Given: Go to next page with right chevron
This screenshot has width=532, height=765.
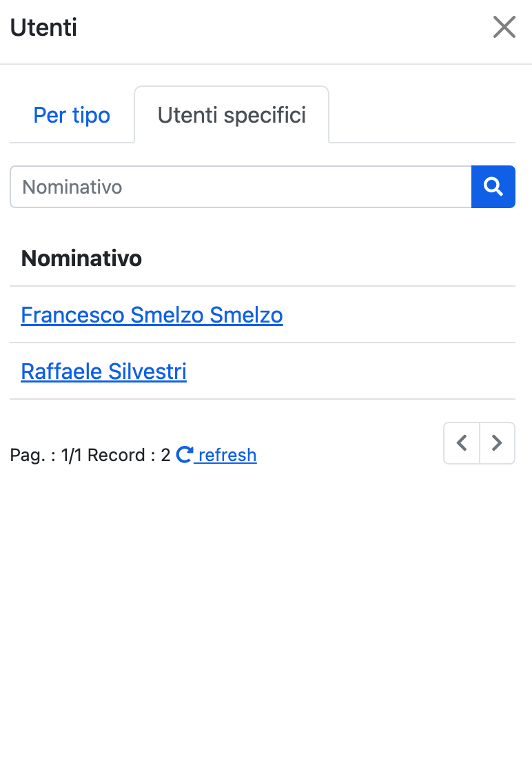Looking at the screenshot, I should point(497,443).
